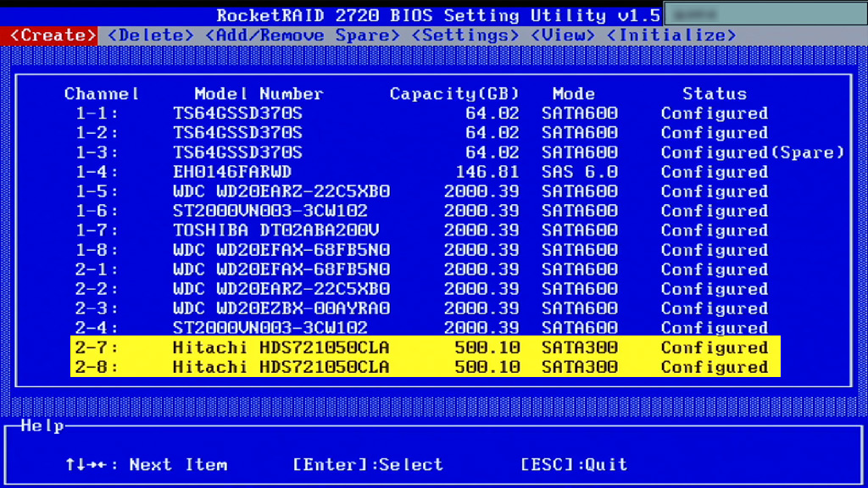Image resolution: width=868 pixels, height=488 pixels.
Task: Click the [Enter]:Select help hint
Action: tap(368, 464)
